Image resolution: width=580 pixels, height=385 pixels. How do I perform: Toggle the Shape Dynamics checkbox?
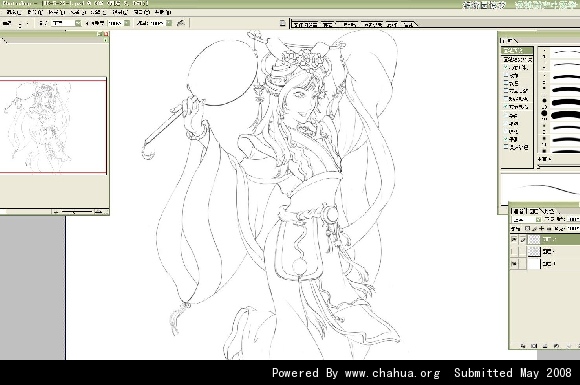[506, 68]
